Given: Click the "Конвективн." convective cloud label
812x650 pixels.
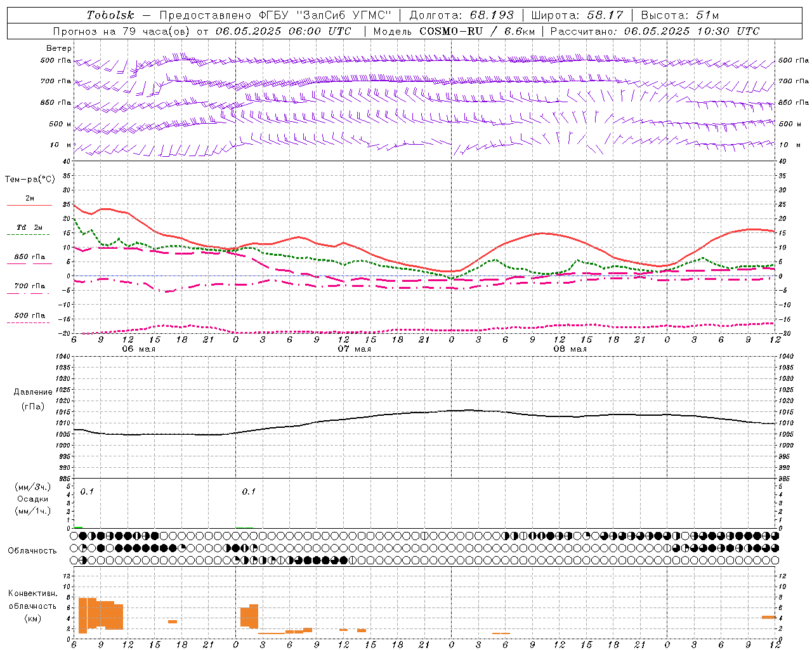Looking at the screenshot, I should click(33, 594).
